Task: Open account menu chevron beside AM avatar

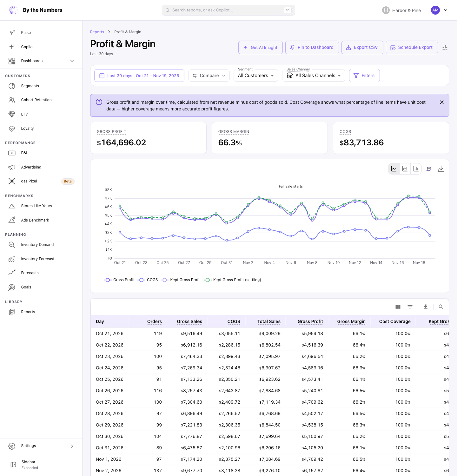Action: (446, 10)
